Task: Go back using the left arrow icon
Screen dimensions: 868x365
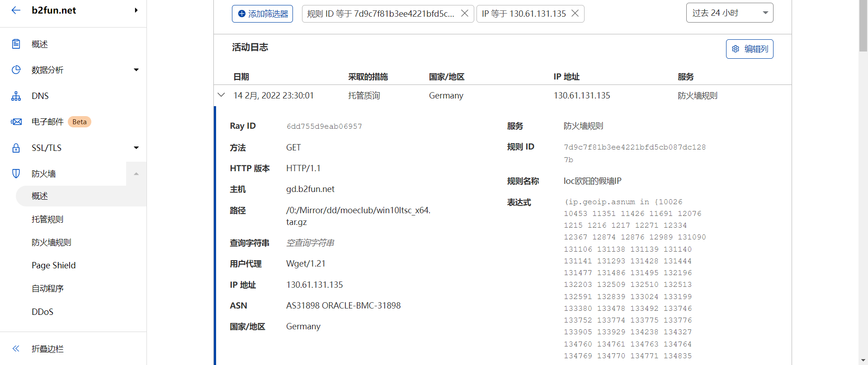Action: 16,10
